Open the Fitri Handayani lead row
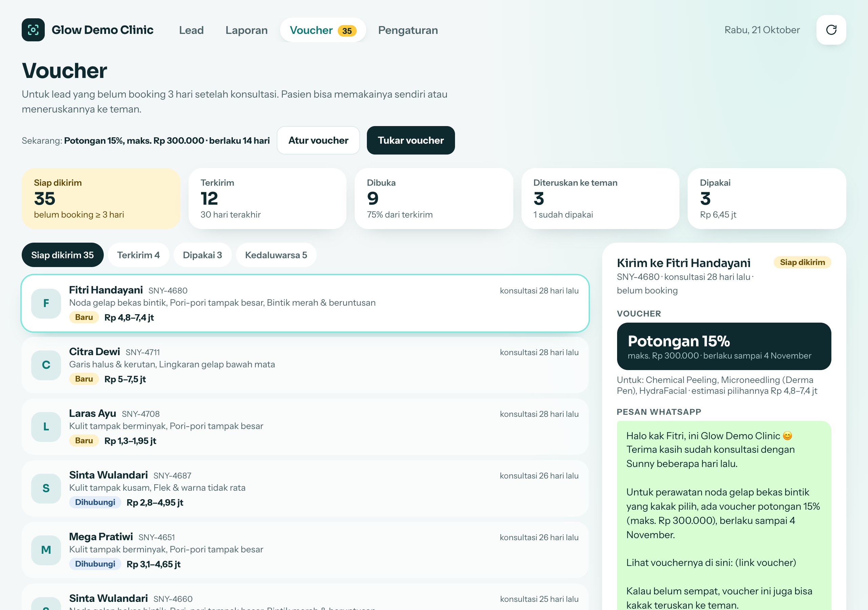This screenshot has height=610, width=868. click(305, 304)
